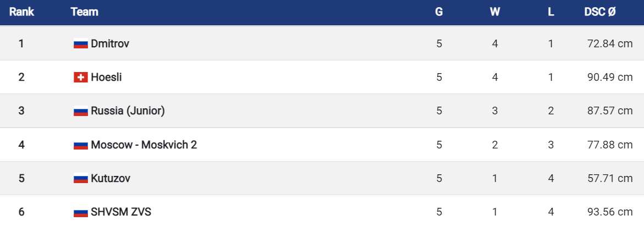Viewport: 644px width, 243px height.
Task: Click the W wins column header
Action: click(x=495, y=12)
